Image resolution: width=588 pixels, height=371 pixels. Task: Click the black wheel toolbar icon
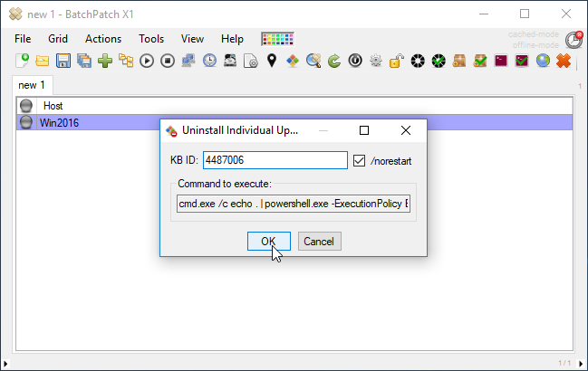pos(418,61)
